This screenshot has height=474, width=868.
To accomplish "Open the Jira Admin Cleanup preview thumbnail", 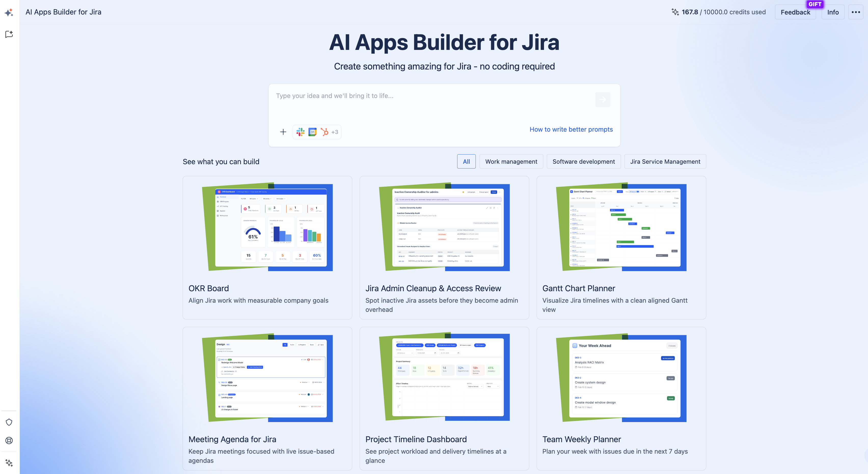I will (444, 227).
